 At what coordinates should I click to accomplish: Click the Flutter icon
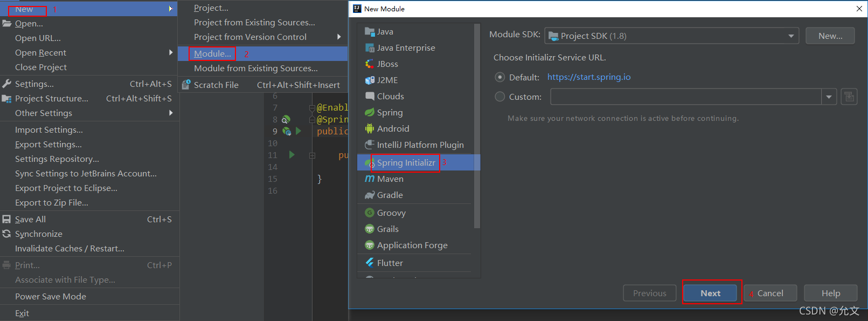tap(370, 263)
